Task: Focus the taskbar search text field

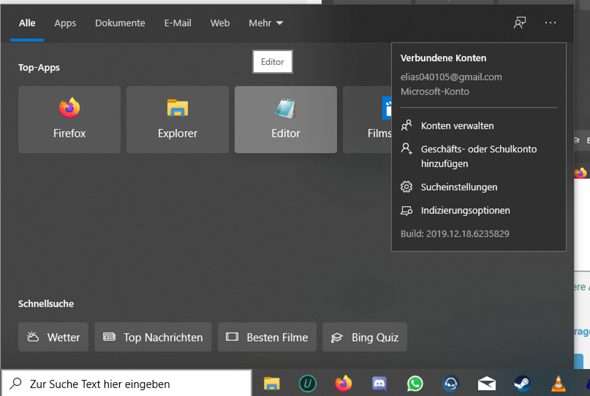Action: (126, 384)
